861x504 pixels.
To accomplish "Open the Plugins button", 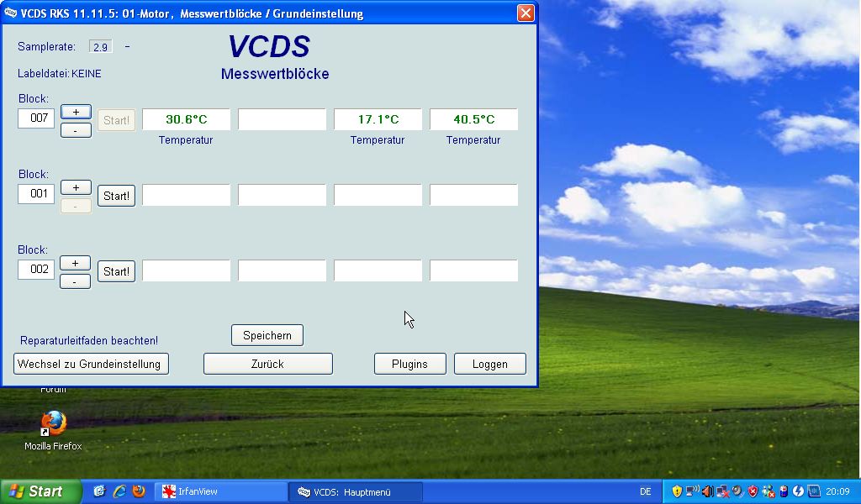I will 410,364.
